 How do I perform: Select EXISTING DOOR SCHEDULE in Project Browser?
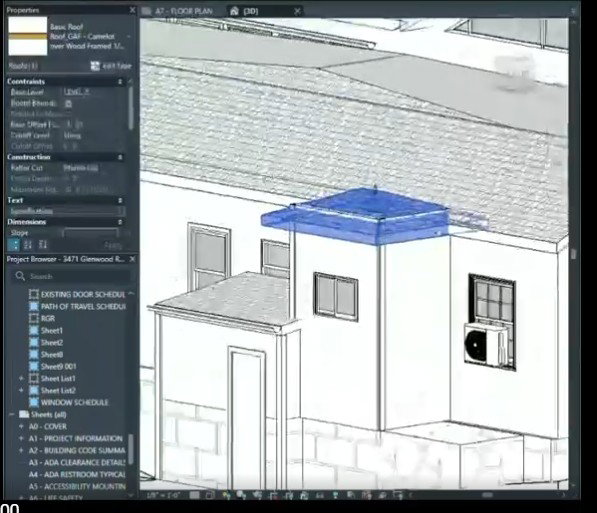click(x=83, y=294)
